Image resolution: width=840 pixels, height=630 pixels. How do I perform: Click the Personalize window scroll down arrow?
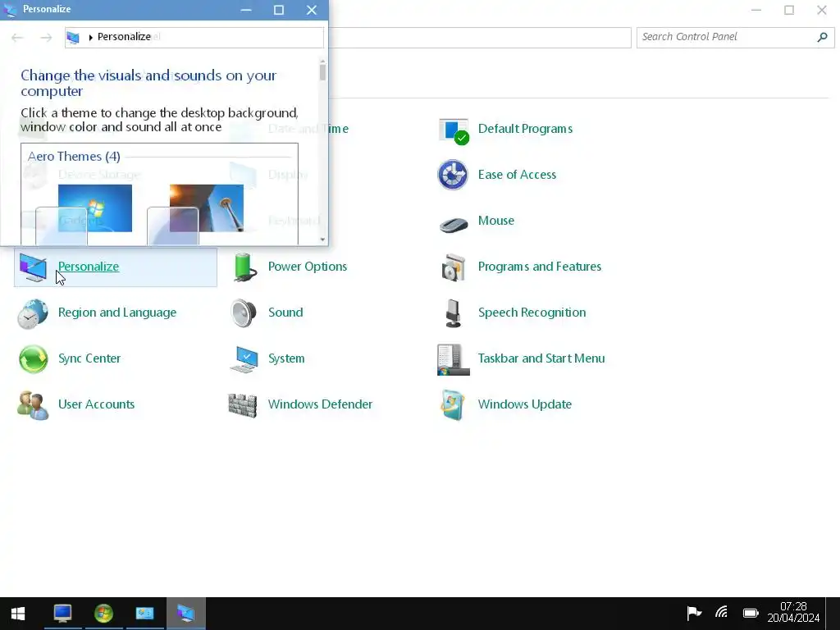point(322,240)
